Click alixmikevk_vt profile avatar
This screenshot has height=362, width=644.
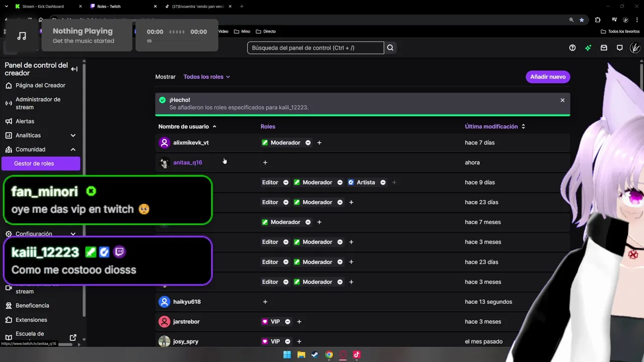[164, 143]
